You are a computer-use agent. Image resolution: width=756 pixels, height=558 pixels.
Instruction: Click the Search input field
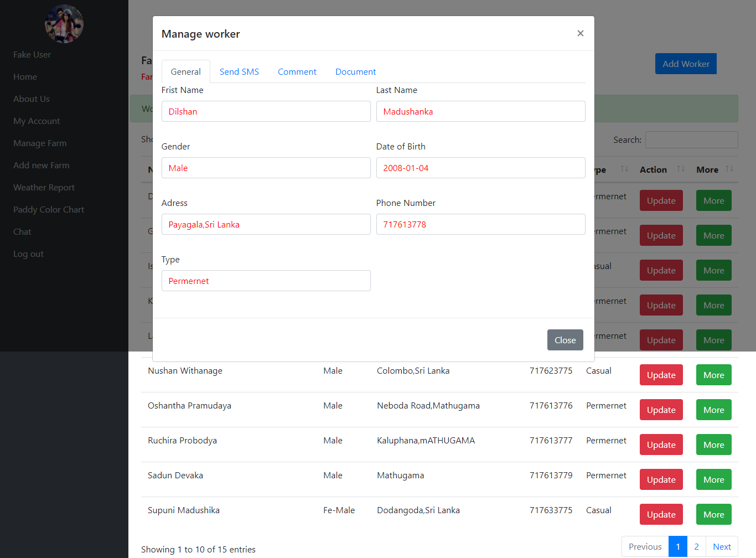click(x=691, y=139)
